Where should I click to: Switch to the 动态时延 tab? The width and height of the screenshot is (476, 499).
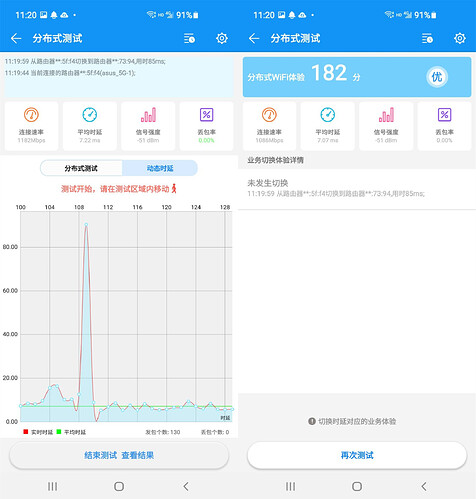point(160,168)
